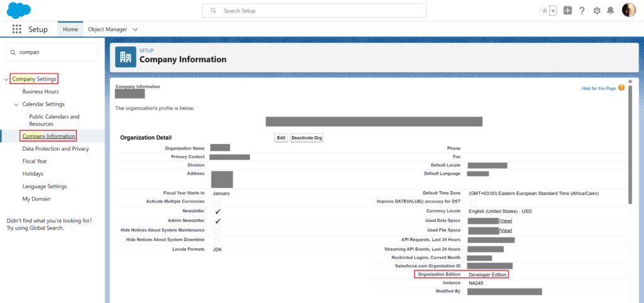The image size is (644, 303).
Task: Collapse the Calendar Settings chevron
Action: 16,105
